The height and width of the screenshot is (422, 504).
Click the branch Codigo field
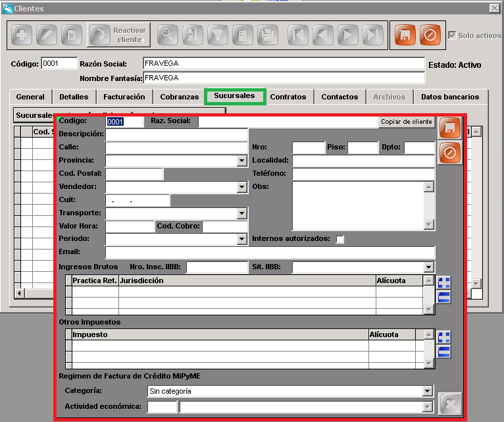pos(124,122)
